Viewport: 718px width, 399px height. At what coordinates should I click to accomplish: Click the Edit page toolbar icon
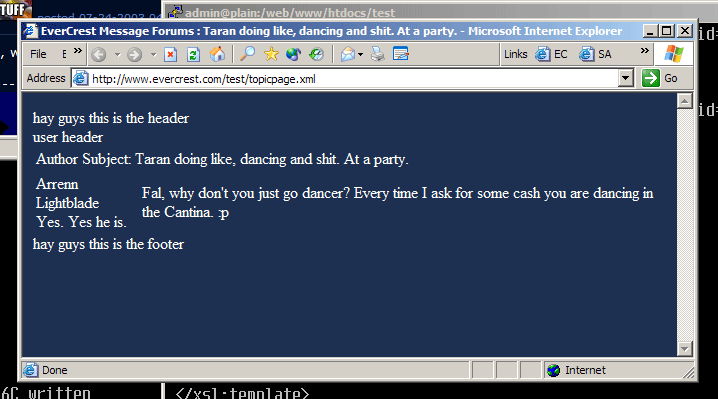401,54
